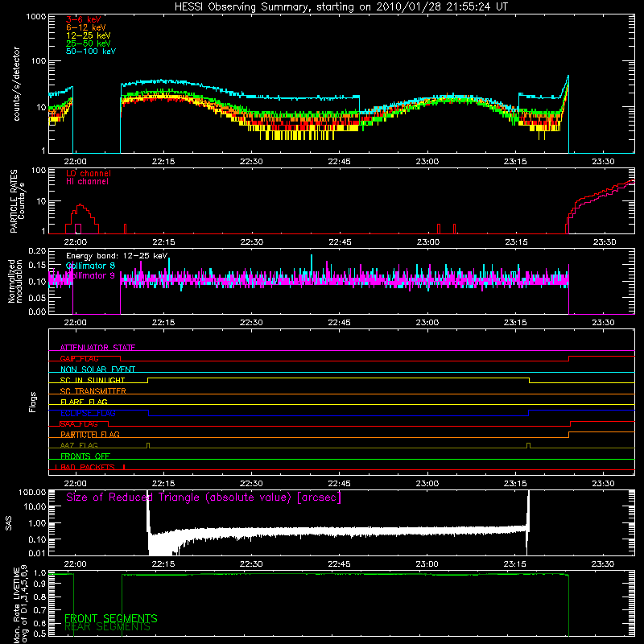Select the Collimator 9 legend label
The height and width of the screenshot is (644, 644).
[x=90, y=275]
